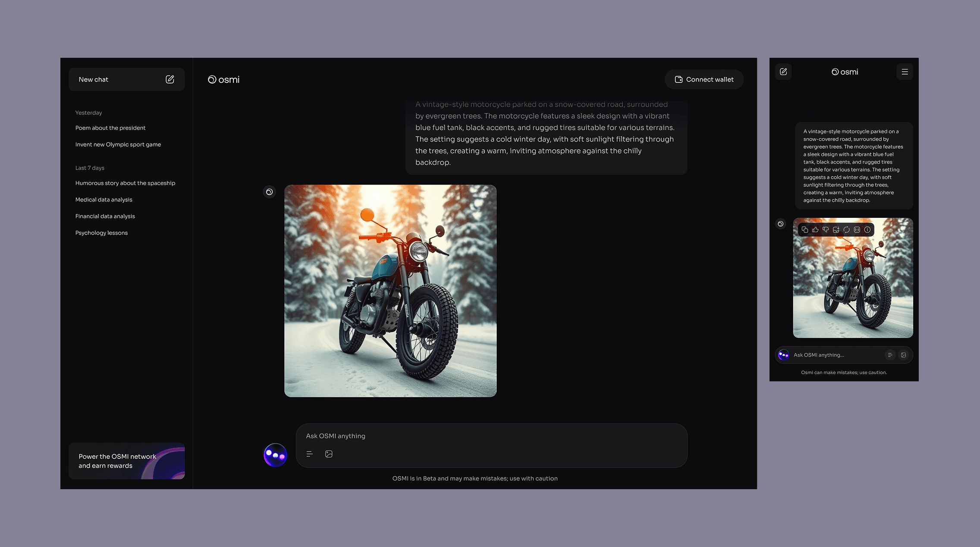Viewport: 980px width, 547px height.
Task: Select 'Medical data analysis' from chat history
Action: 104,200
